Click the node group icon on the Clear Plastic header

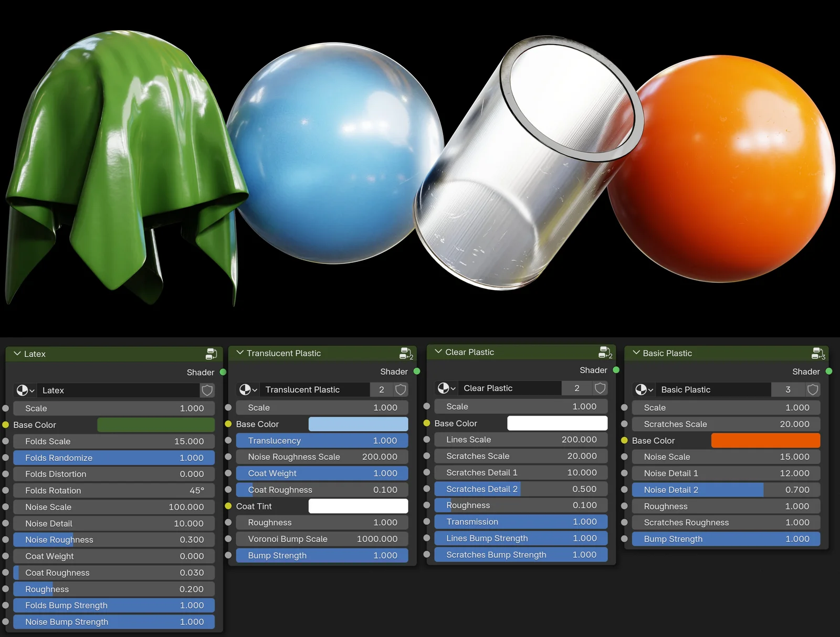(605, 352)
